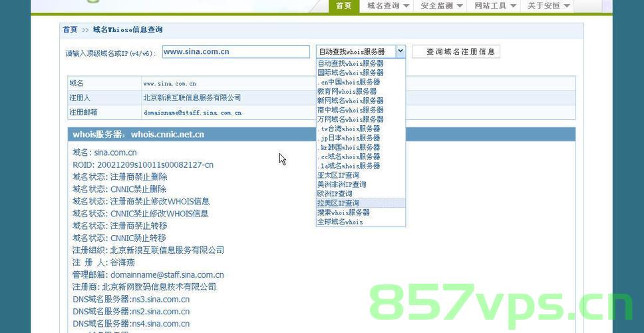Select .cc域名whois服务器 option
Image resolution: width=644 pixels, height=333 pixels.
pos(361,157)
